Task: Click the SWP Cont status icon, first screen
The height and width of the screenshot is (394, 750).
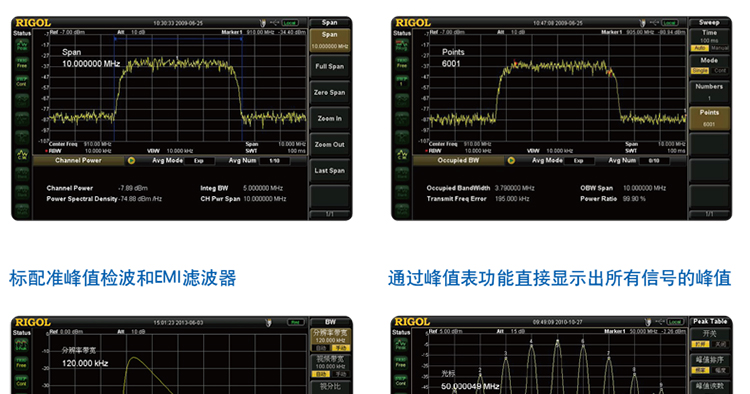Action: 22,81
